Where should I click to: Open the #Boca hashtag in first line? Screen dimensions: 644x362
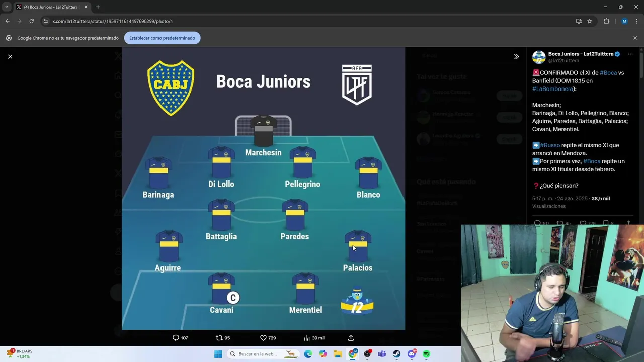[x=608, y=73]
